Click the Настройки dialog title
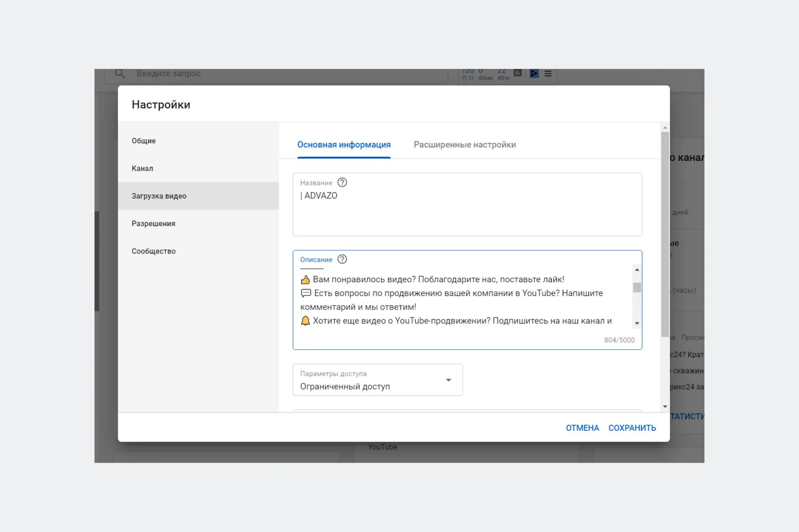 coord(161,104)
